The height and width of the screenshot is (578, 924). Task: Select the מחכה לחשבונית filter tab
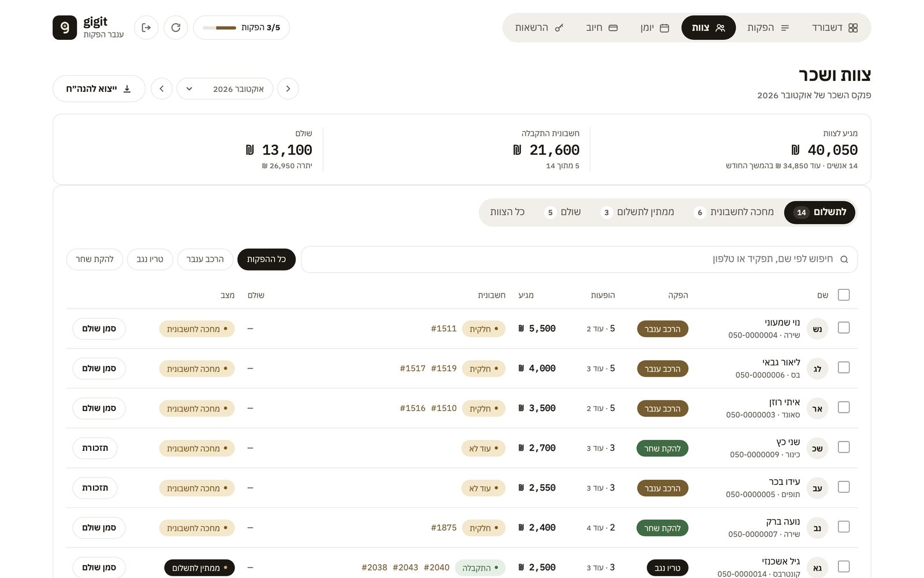733,212
